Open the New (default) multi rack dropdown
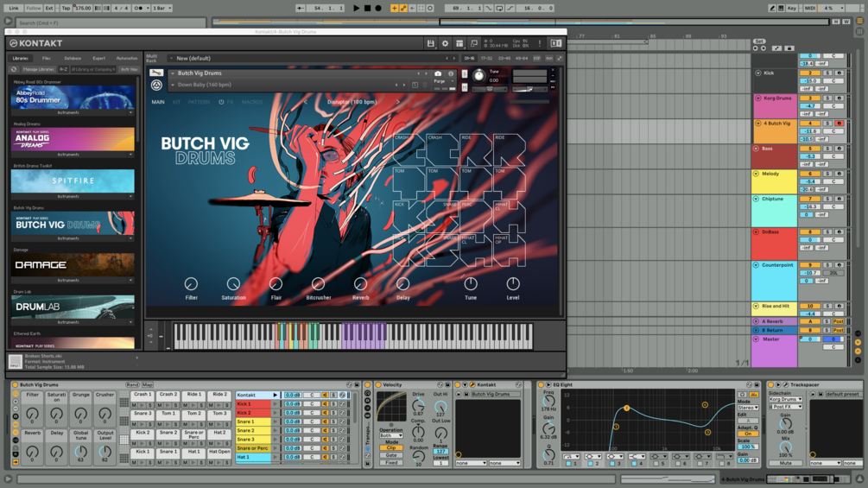This screenshot has width=868, height=488. point(171,58)
